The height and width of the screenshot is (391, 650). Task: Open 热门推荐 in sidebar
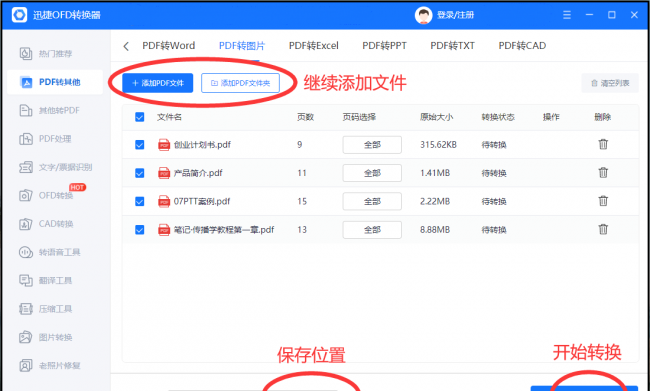[55, 54]
